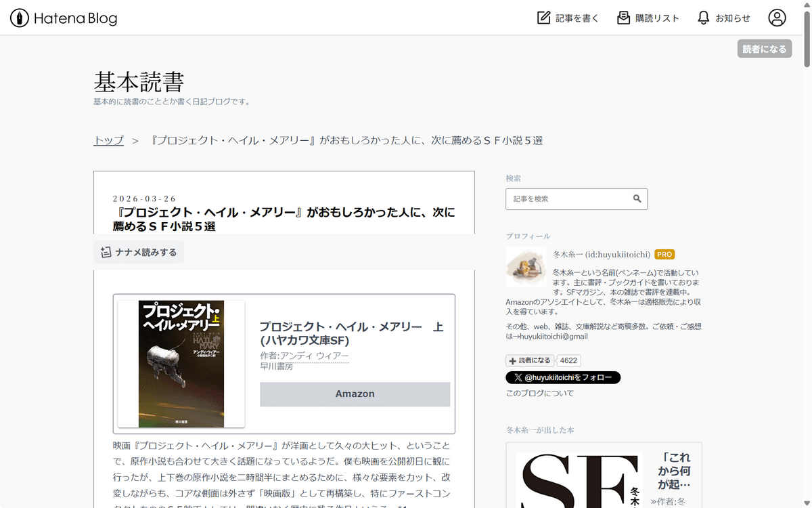Viewport: 812px width, 508px height.
Task: Open the このブログについて link
Action: (x=539, y=394)
